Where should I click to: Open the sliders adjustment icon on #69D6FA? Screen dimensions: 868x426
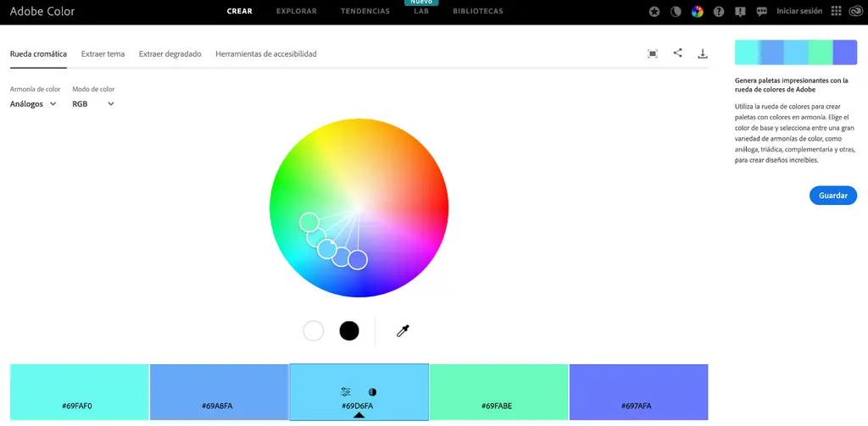pyautogui.click(x=346, y=392)
